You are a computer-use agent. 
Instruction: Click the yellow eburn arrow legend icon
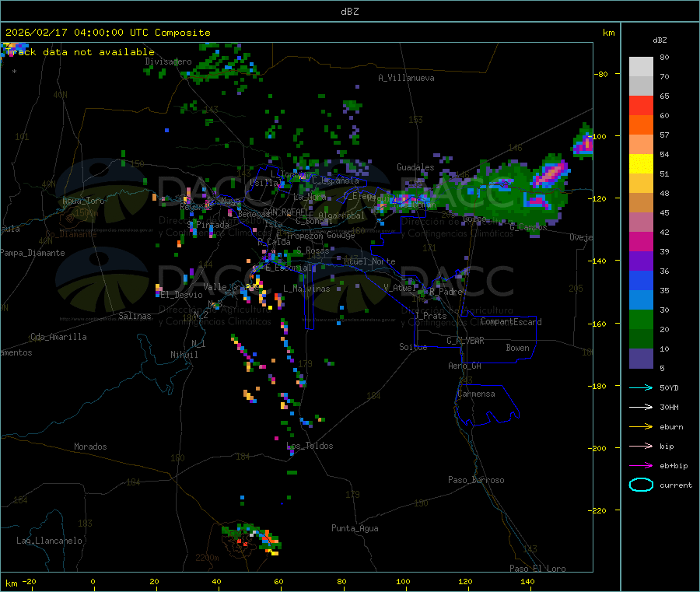[x=641, y=426]
